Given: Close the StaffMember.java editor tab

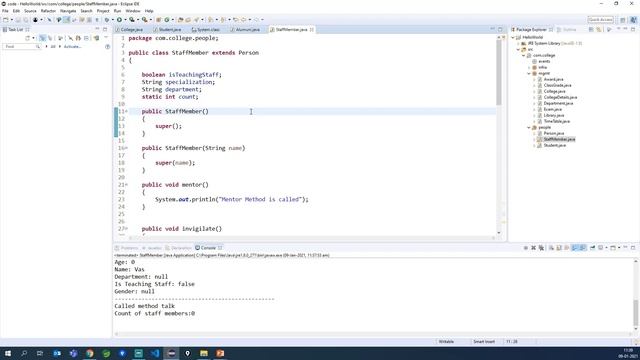Looking at the screenshot, I should 312,29.
